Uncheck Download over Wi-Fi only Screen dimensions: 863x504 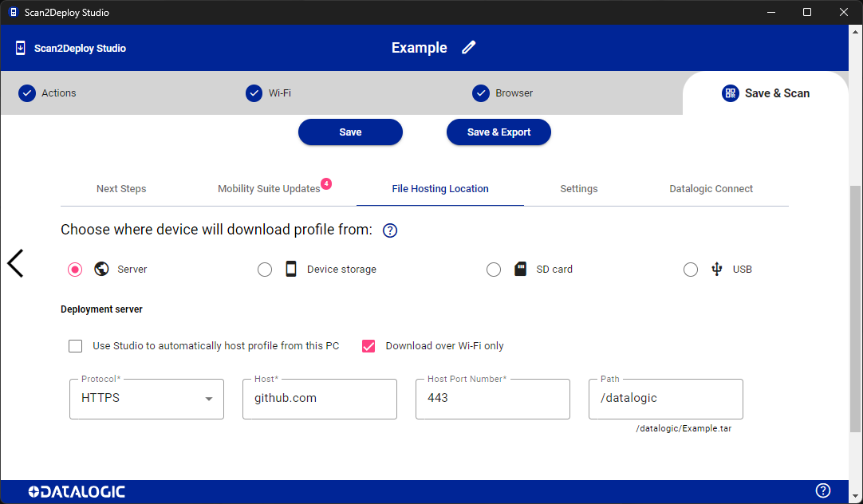click(368, 345)
